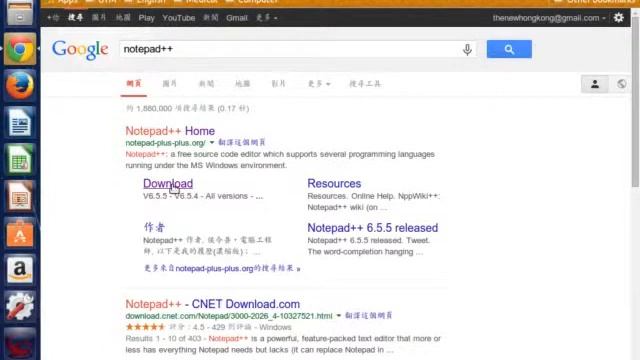Select 搜尋 in the Google bar
This screenshot has height=360, width=640.
[76, 18]
